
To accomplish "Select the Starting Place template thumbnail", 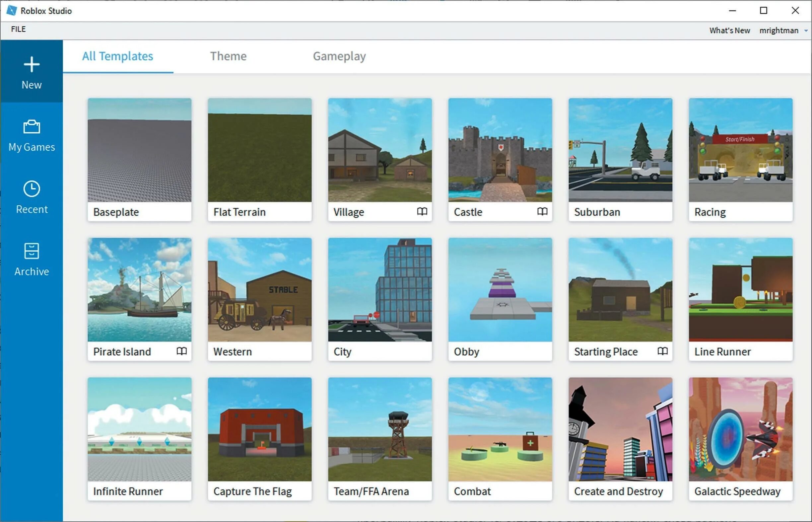I will pyautogui.click(x=620, y=290).
